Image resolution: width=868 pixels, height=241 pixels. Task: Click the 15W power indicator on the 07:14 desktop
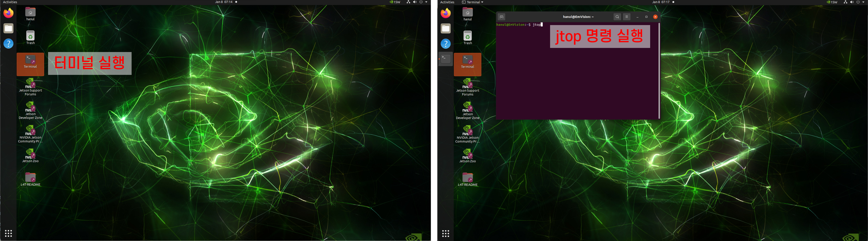395,2
